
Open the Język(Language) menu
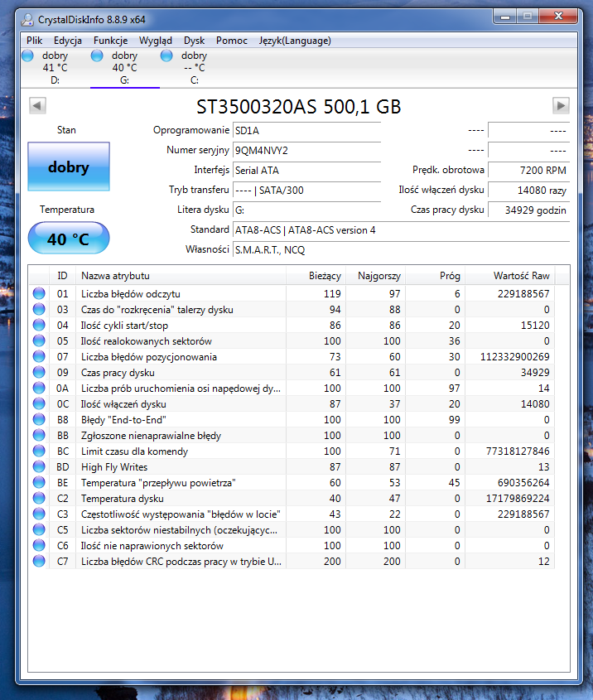(295, 41)
